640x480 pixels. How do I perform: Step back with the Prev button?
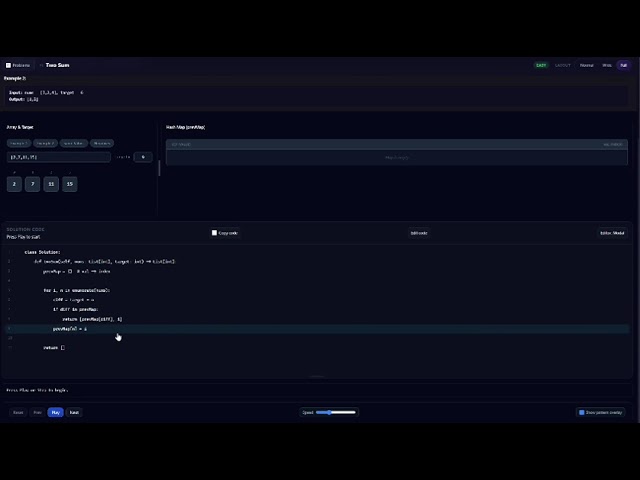(37, 412)
